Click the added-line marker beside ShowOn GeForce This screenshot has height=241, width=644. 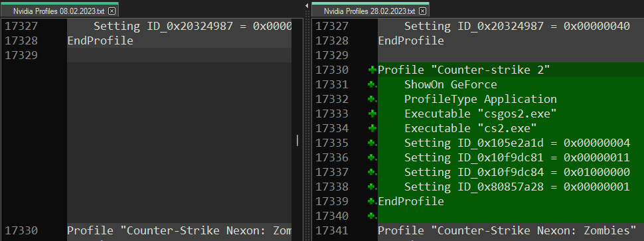[x=372, y=84]
